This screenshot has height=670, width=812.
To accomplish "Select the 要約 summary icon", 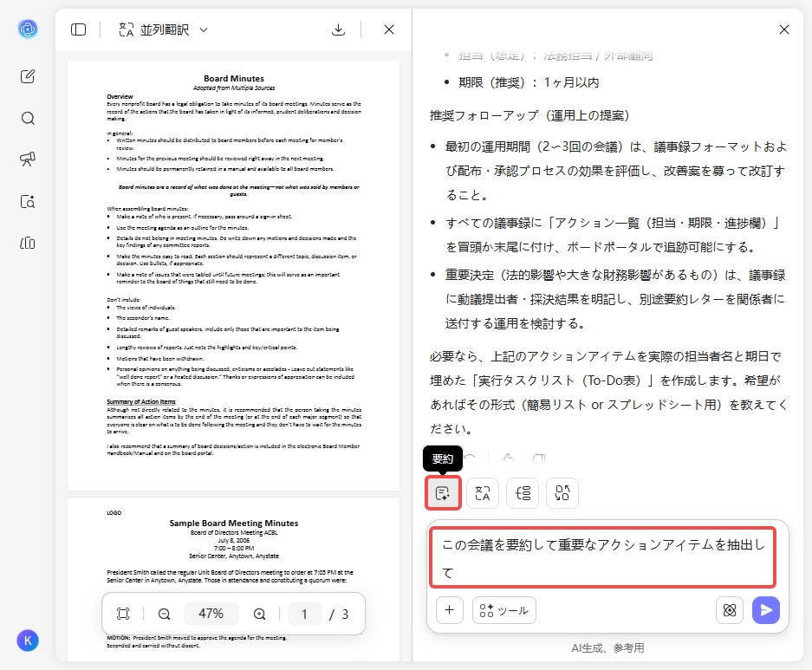I will pyautogui.click(x=443, y=492).
